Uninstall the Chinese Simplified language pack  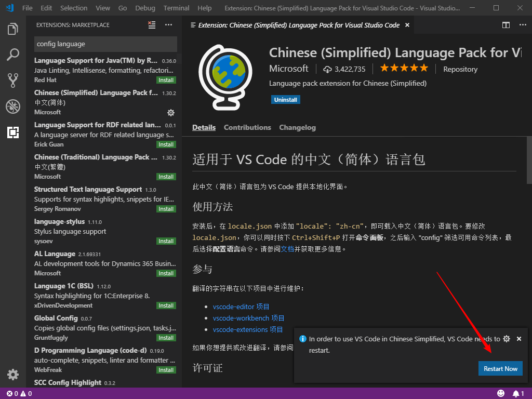(285, 100)
